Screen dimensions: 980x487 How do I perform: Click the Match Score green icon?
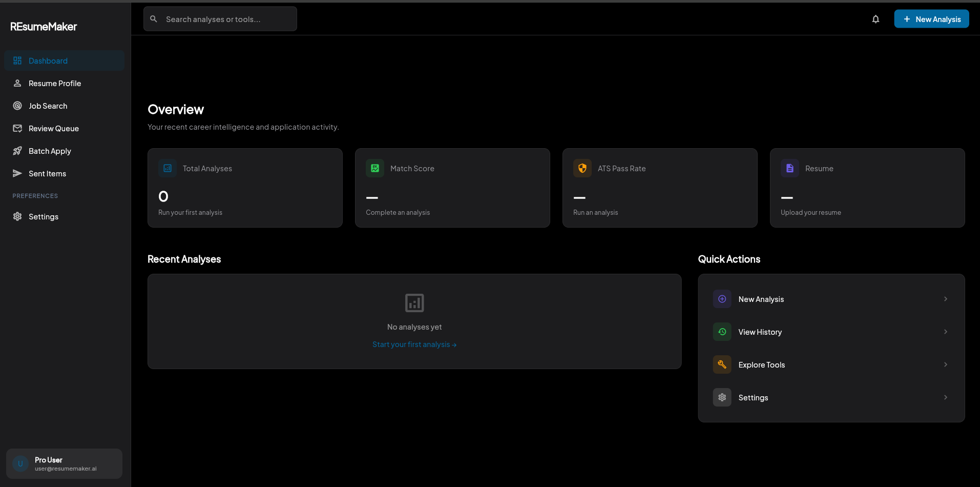[x=375, y=168]
